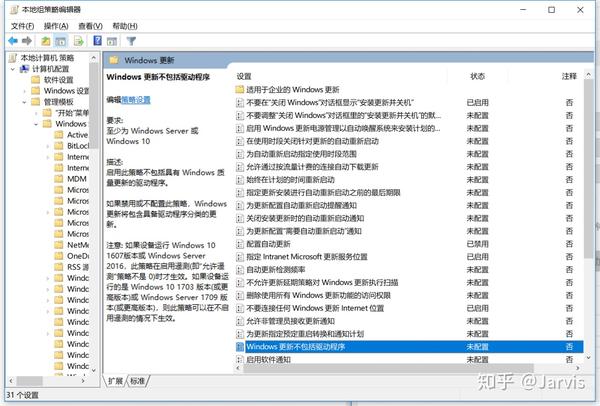The width and height of the screenshot is (600, 406).
Task: Select policy 允许非管理员接收更新通知
Action: [290, 321]
